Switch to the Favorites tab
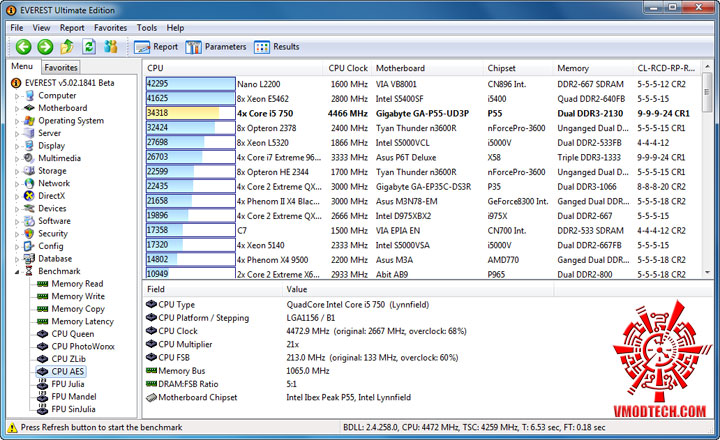Image resolution: width=720 pixels, height=440 pixels. pyautogui.click(x=61, y=68)
